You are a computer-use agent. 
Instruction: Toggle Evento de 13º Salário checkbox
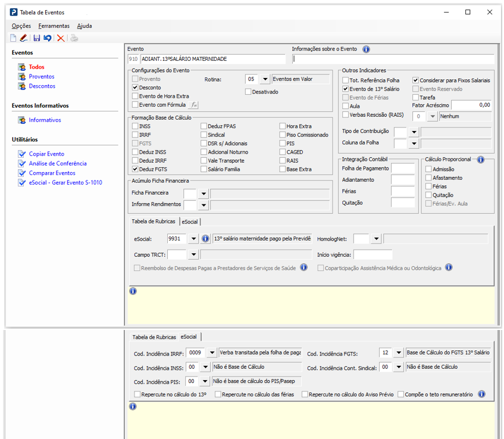(x=346, y=89)
